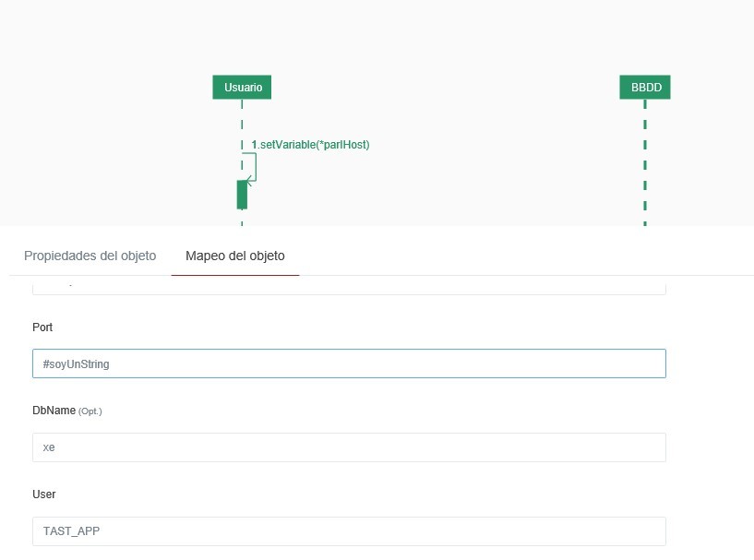The image size is (754, 560).
Task: Click the xe value in DbName field
Action: [49, 447]
